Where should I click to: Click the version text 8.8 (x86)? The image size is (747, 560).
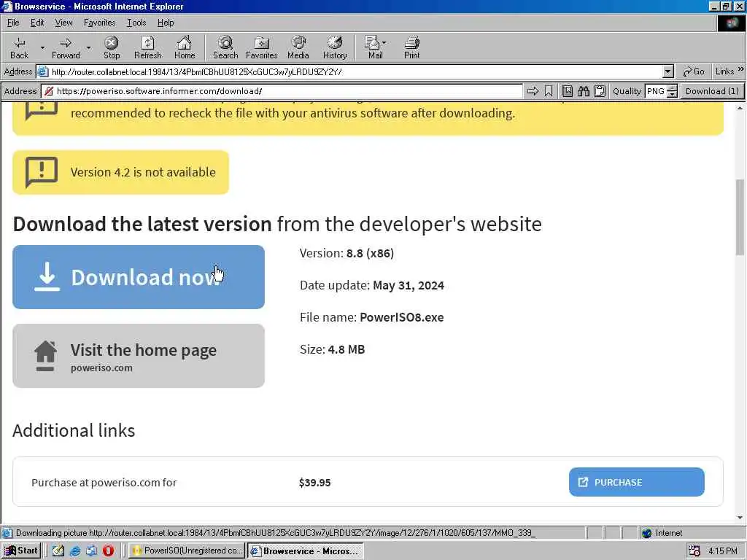tap(370, 253)
